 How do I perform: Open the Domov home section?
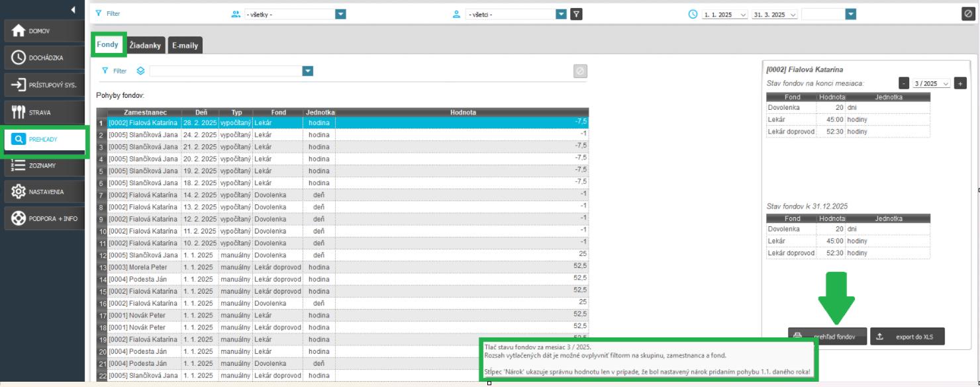(x=44, y=31)
